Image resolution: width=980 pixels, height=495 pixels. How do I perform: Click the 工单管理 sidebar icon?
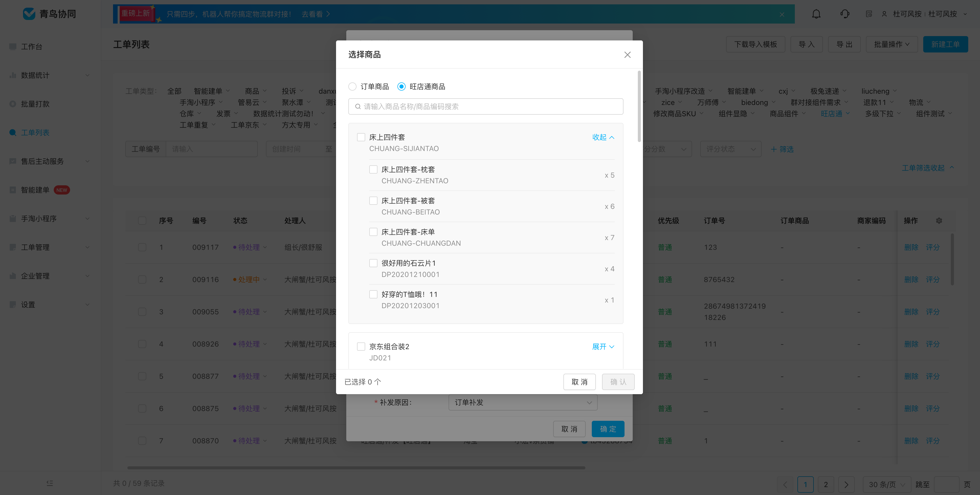pyautogui.click(x=13, y=247)
